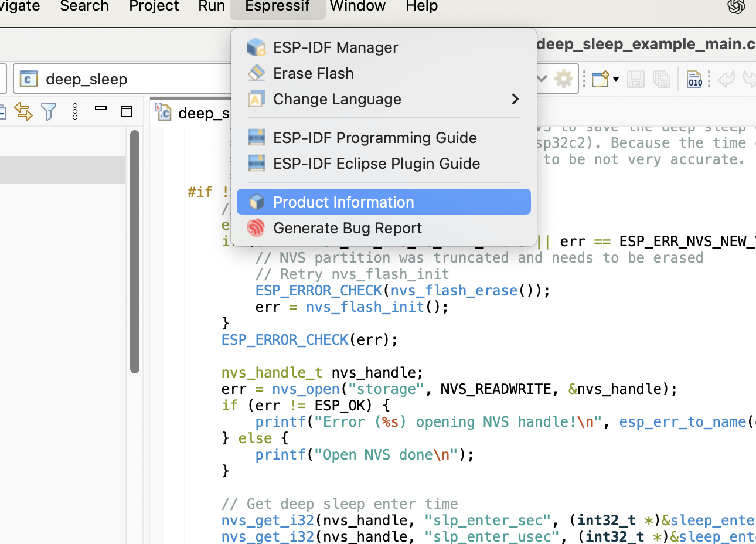This screenshot has height=544, width=756.
Task: Open the Search menu
Action: point(84,6)
